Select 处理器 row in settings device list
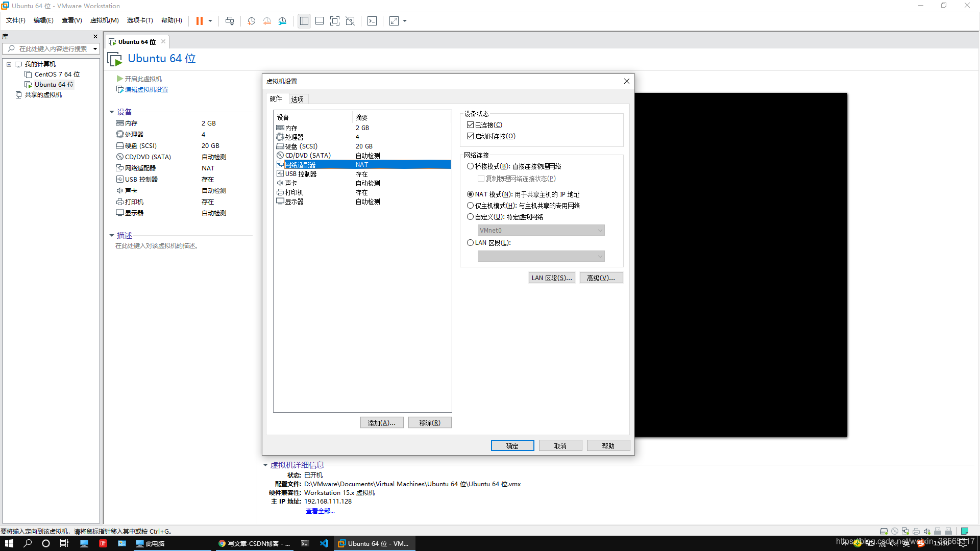Image resolution: width=980 pixels, height=551 pixels. (x=362, y=137)
